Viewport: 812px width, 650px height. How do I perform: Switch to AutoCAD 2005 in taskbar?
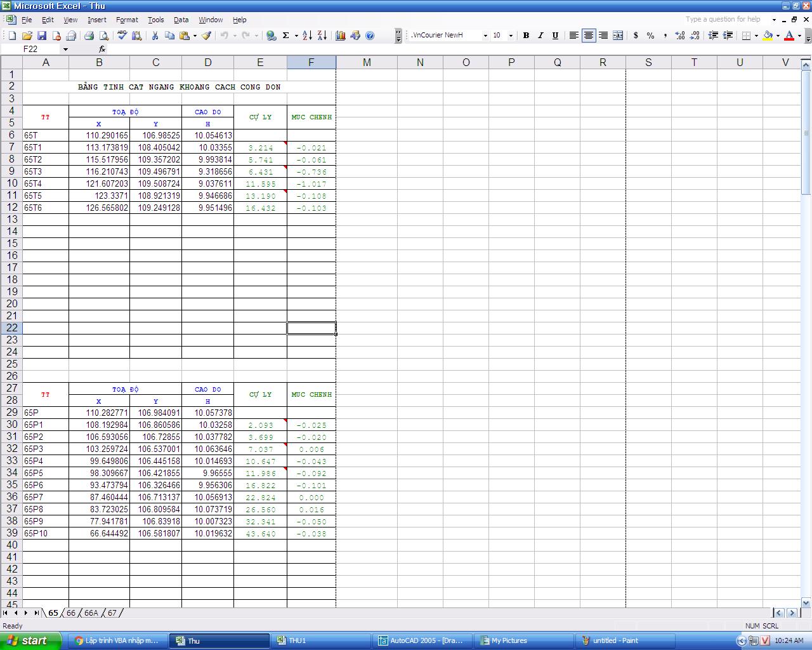(421, 640)
